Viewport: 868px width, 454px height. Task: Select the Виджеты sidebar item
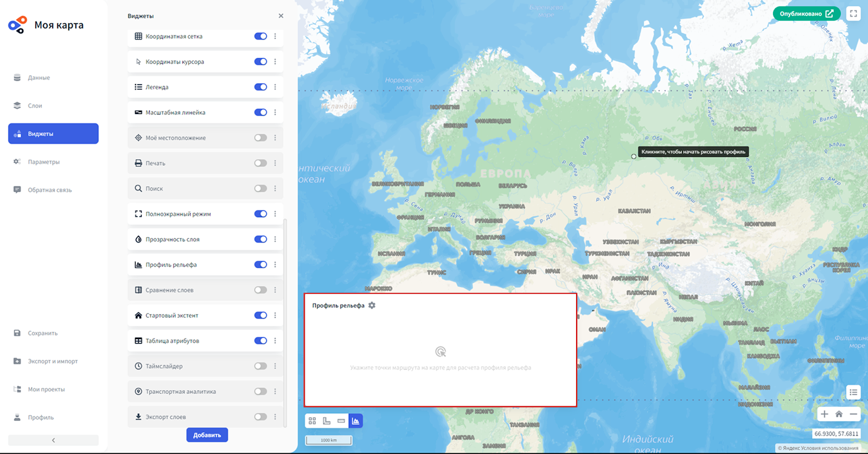click(53, 134)
